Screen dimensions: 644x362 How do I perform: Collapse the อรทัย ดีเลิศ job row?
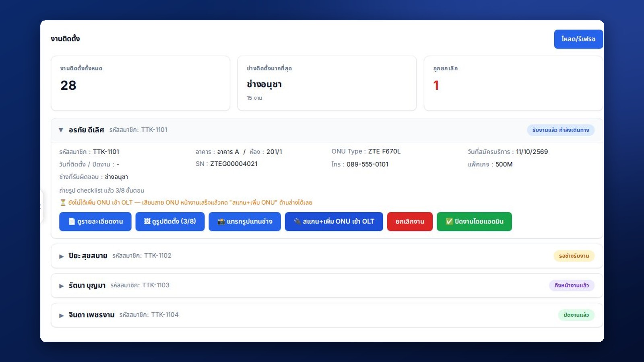pyautogui.click(x=326, y=130)
